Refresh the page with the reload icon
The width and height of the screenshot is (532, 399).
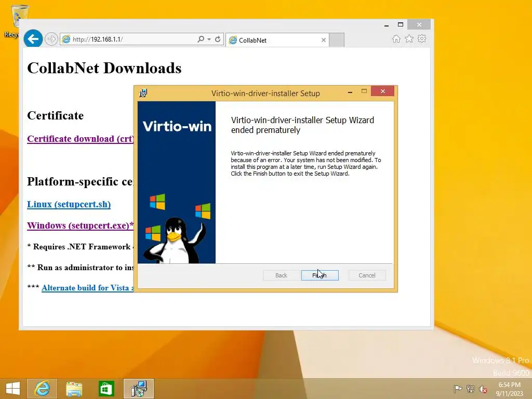(x=218, y=39)
